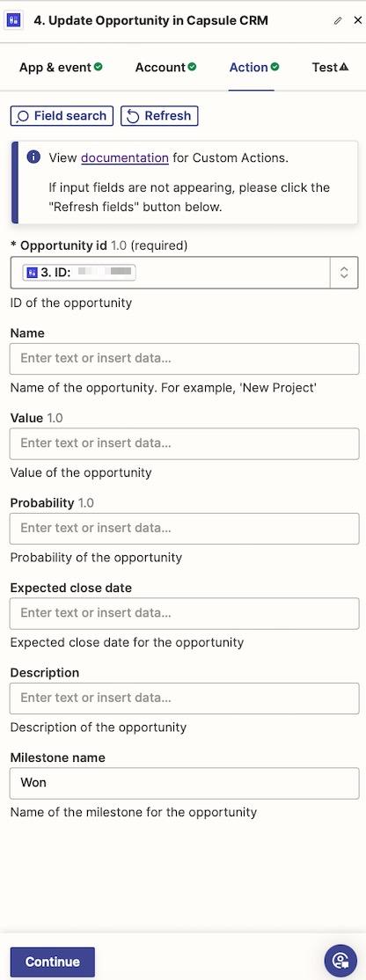
Task: Open the documentation link
Action: [125, 157]
